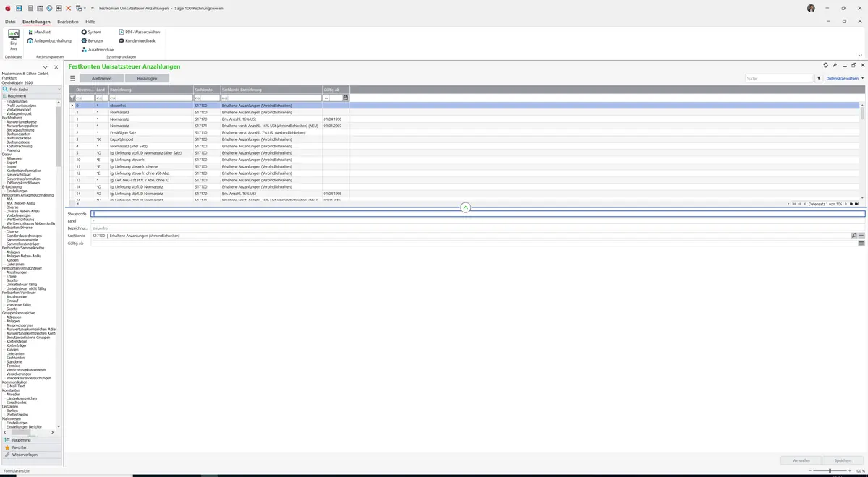Collapse the detail panel with the green chevron
Image resolution: width=868 pixels, height=477 pixels.
click(x=466, y=207)
